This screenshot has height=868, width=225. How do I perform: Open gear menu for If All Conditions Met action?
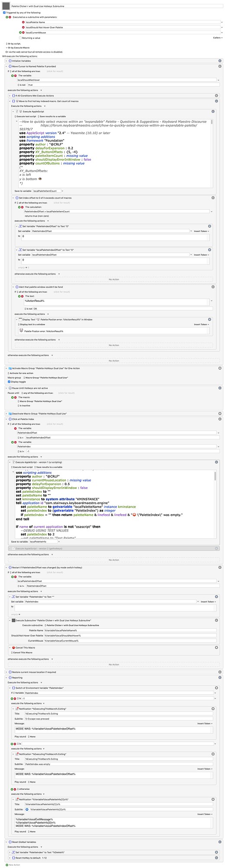[216, 95]
